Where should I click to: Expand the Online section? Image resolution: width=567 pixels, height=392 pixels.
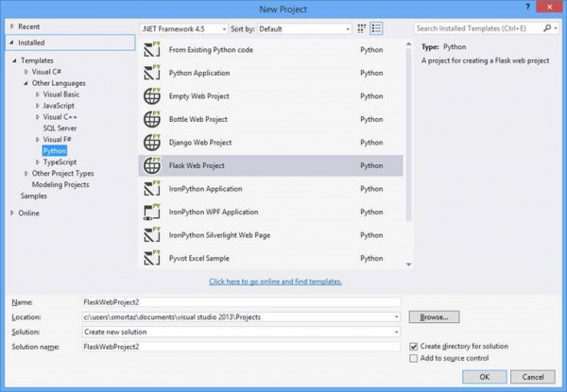(12, 213)
